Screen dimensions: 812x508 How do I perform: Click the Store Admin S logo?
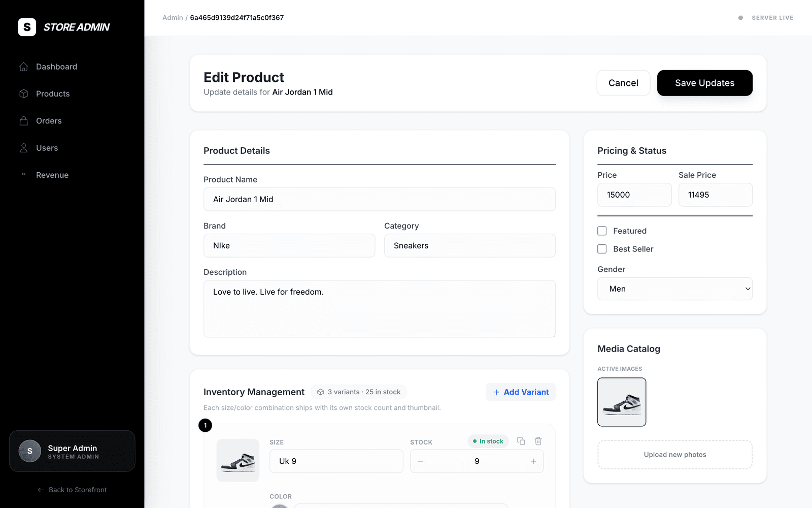[x=27, y=27]
